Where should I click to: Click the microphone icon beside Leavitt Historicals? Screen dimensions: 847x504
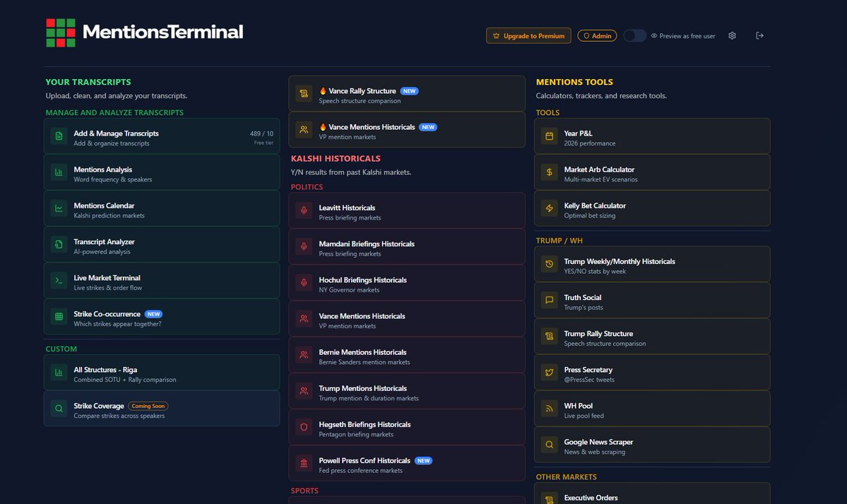click(304, 210)
